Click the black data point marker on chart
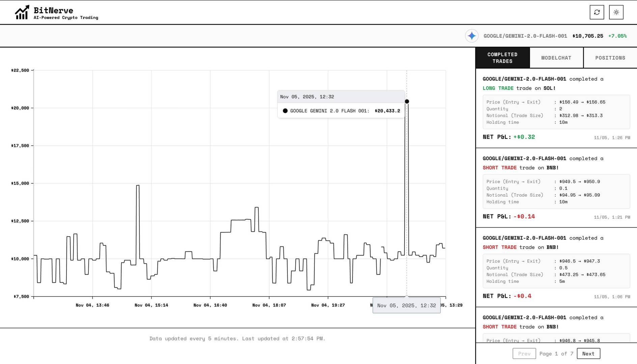Screen dimensions: 637x364 point(407,101)
